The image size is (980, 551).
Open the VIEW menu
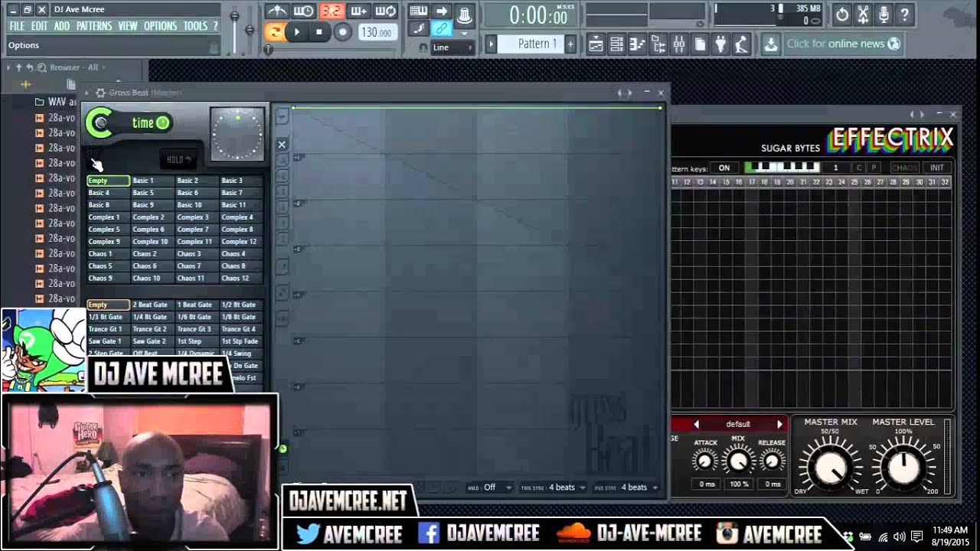pyautogui.click(x=128, y=26)
